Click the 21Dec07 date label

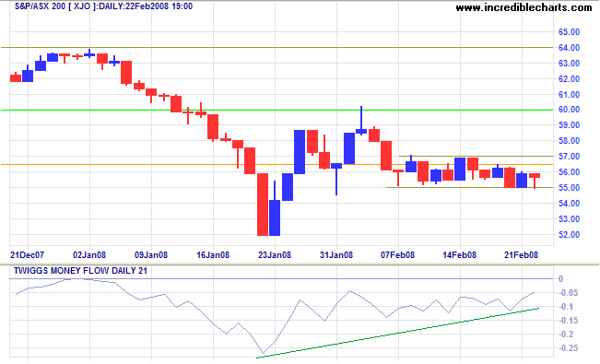pos(27,255)
